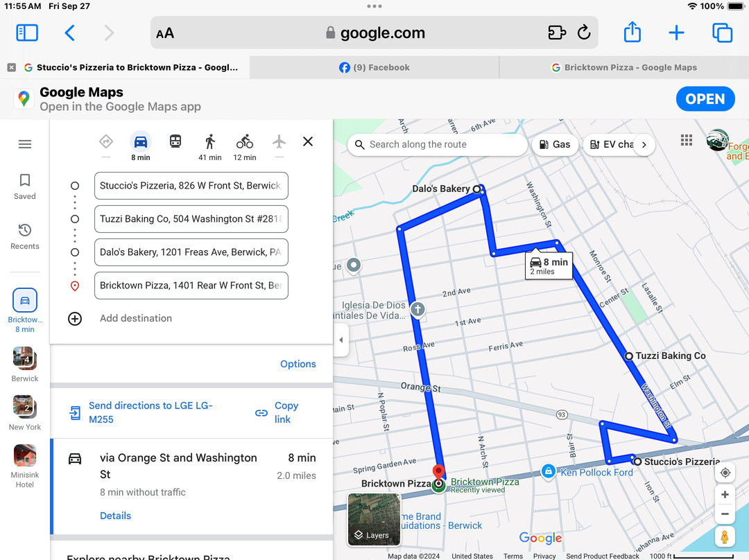Go back with Safari back arrow

point(70,33)
